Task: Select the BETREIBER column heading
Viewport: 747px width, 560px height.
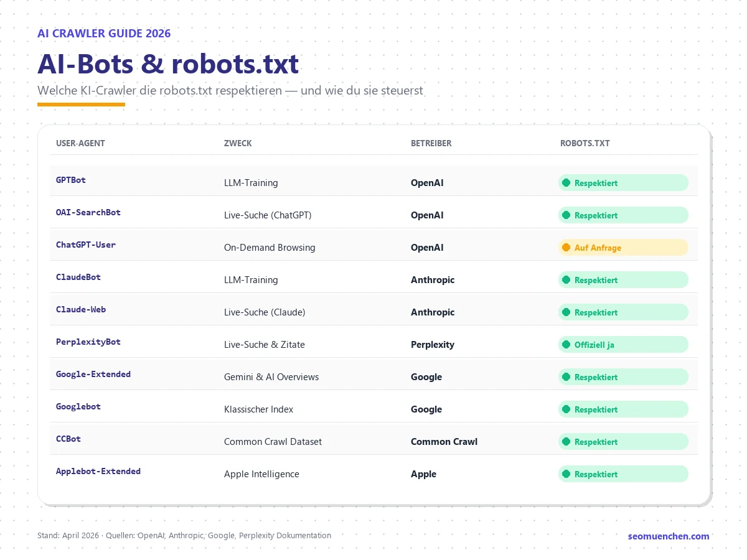Action: (x=431, y=143)
